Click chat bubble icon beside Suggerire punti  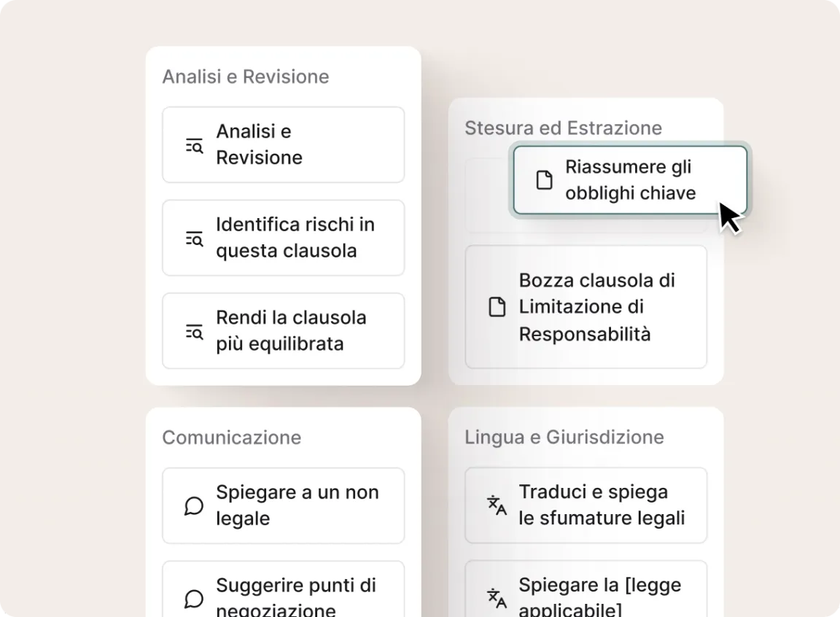coord(194,599)
